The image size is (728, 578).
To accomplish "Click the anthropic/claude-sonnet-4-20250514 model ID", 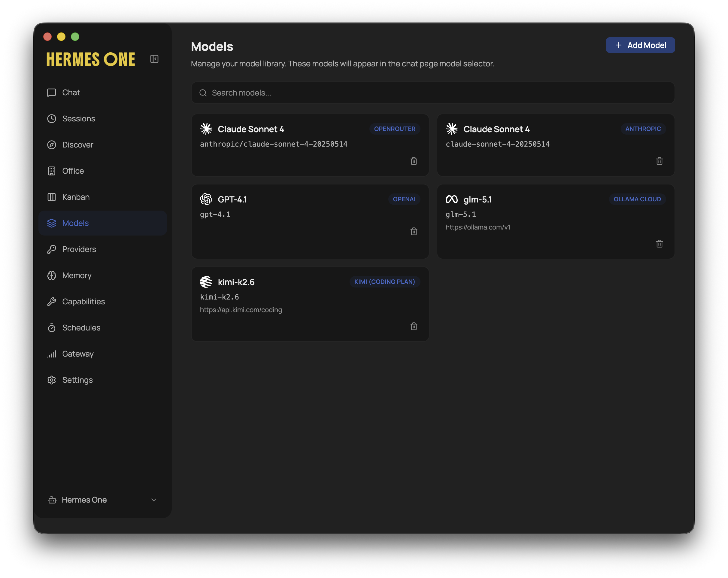I will (x=274, y=144).
